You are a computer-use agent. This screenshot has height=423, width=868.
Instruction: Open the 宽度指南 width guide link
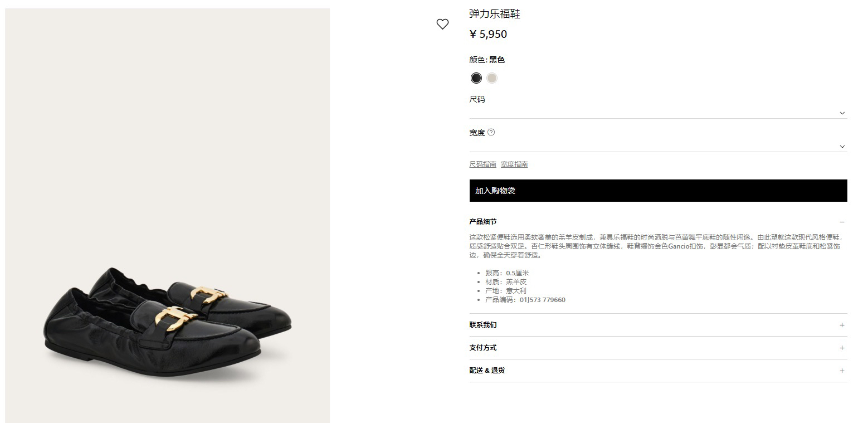point(514,164)
